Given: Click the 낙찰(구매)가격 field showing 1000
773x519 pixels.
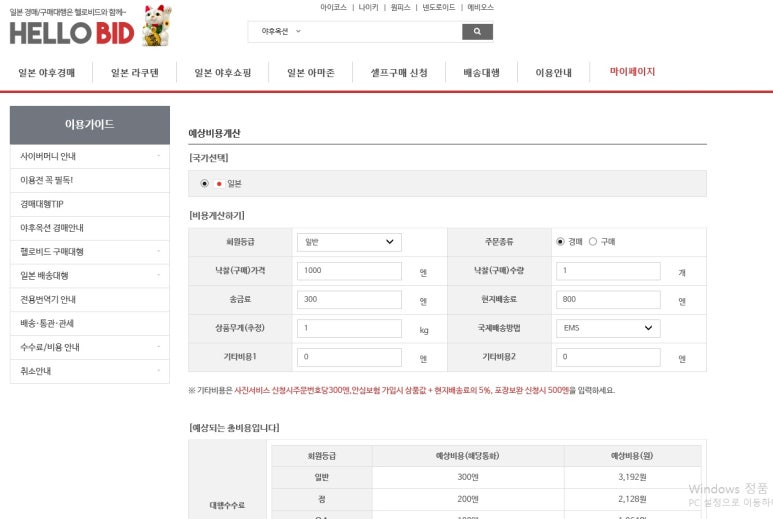Looking at the screenshot, I should 349,271.
